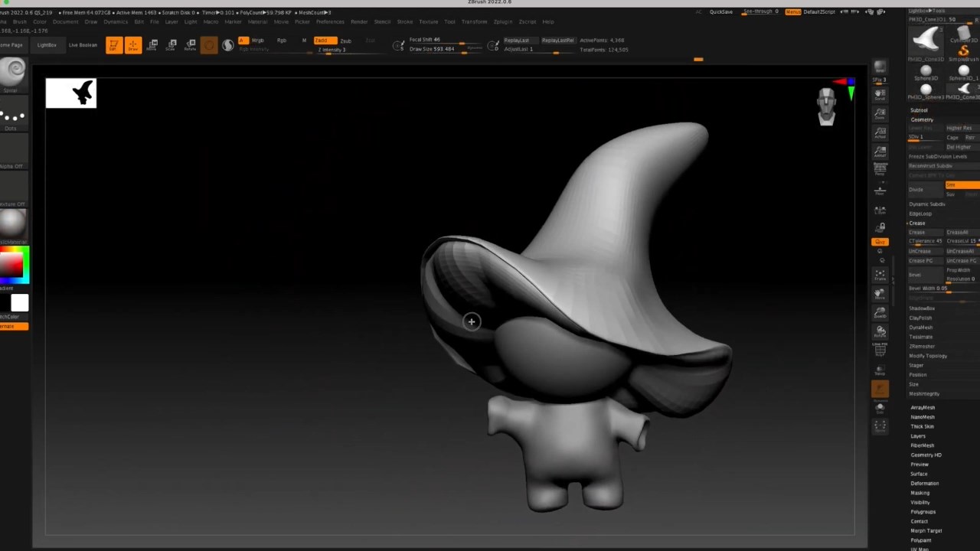Expand the Polygroups palette section
The image size is (980, 551).
[923, 512]
